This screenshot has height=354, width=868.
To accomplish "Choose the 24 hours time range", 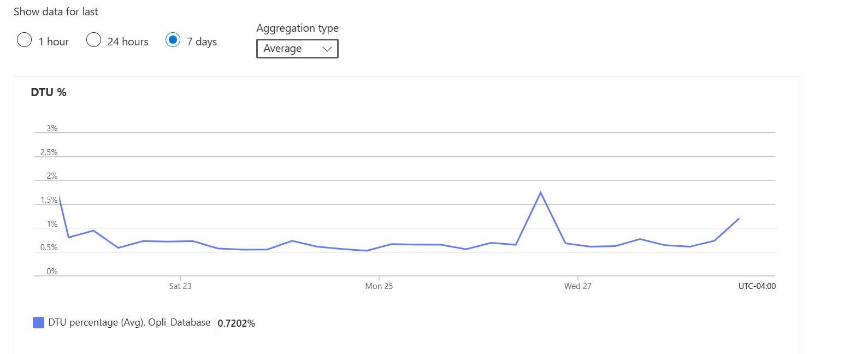I will (94, 40).
